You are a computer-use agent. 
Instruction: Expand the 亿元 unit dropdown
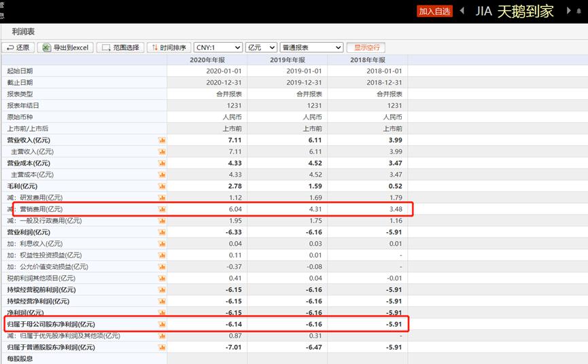click(262, 48)
